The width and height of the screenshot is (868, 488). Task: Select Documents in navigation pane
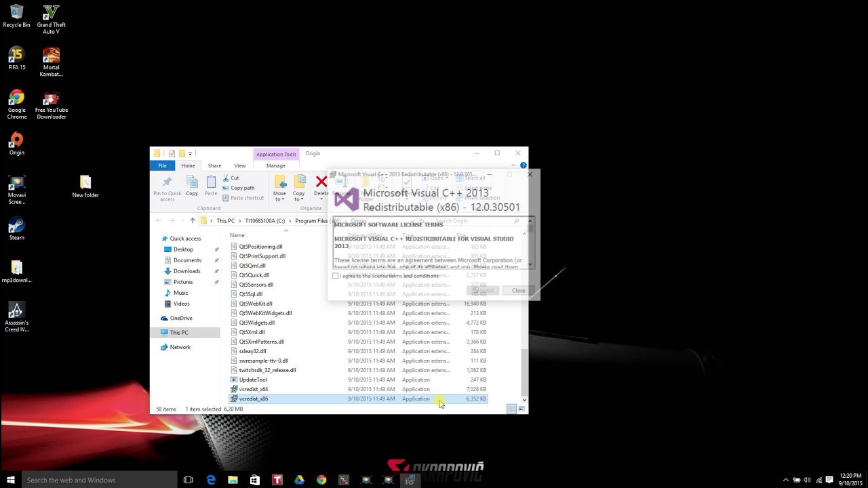pos(187,260)
